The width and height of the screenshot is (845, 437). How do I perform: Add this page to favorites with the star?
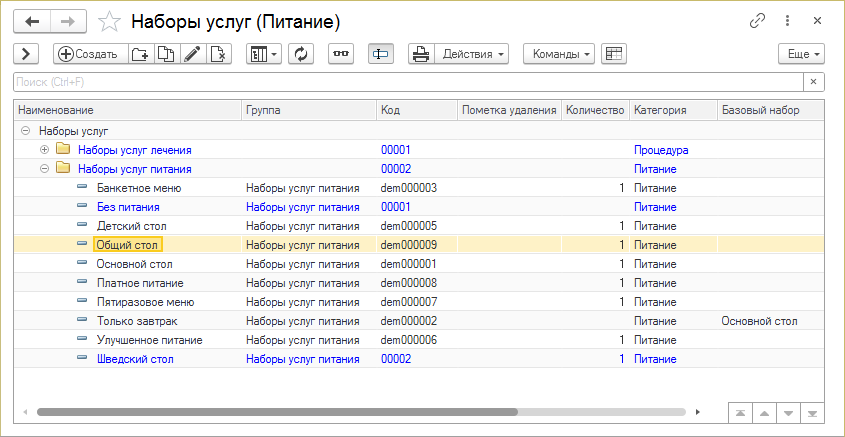112,21
